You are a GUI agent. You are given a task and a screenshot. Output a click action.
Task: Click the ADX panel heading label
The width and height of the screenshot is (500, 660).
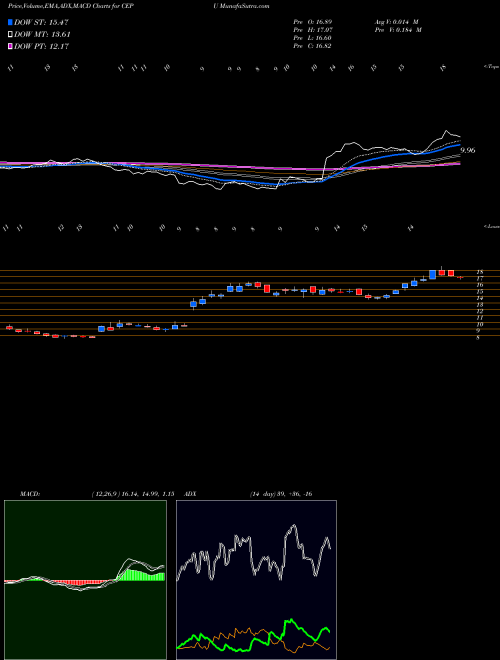pos(191,494)
